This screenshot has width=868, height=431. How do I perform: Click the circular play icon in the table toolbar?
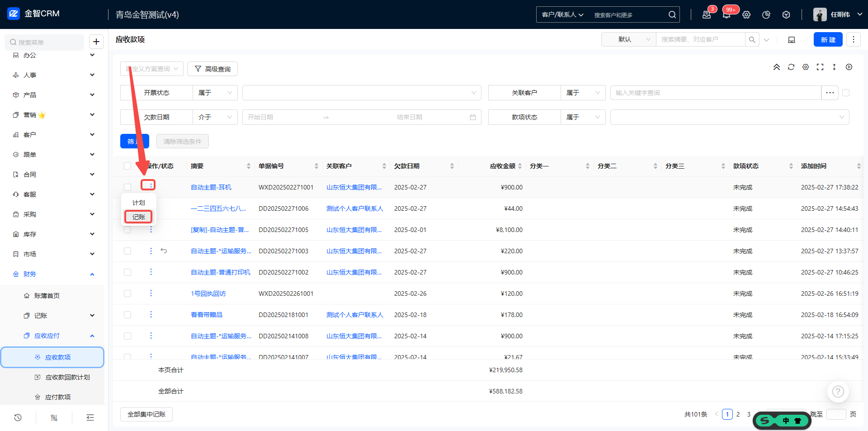pos(849,67)
